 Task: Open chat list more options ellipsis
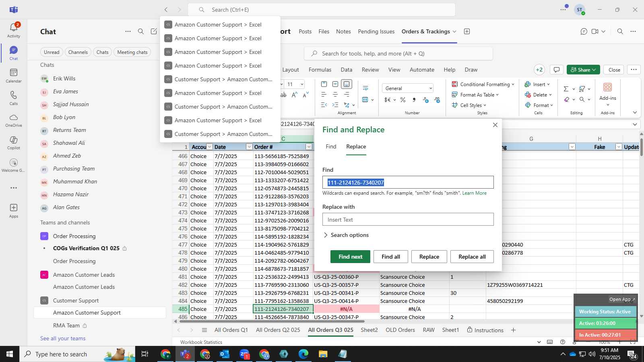pos(128,31)
